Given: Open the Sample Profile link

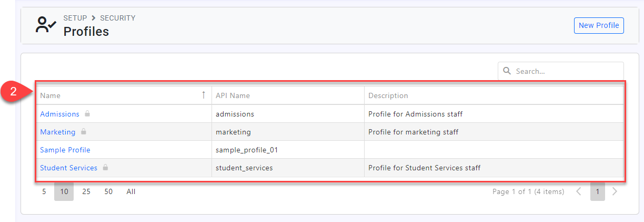Looking at the screenshot, I should [x=65, y=150].
